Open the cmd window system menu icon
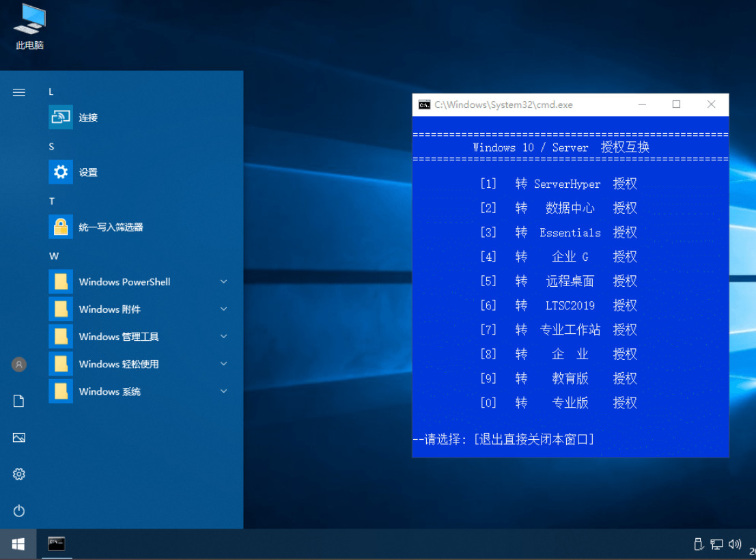 [x=424, y=104]
